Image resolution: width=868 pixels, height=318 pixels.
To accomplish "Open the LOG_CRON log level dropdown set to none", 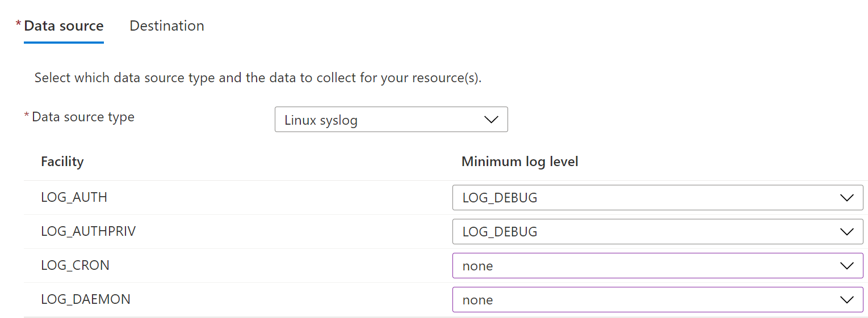I will (x=657, y=266).
